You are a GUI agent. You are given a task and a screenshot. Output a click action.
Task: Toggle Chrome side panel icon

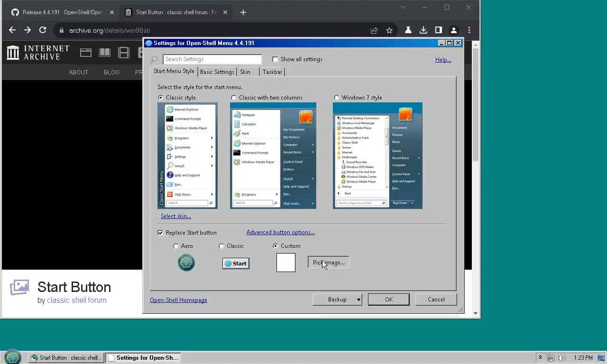tap(438, 30)
